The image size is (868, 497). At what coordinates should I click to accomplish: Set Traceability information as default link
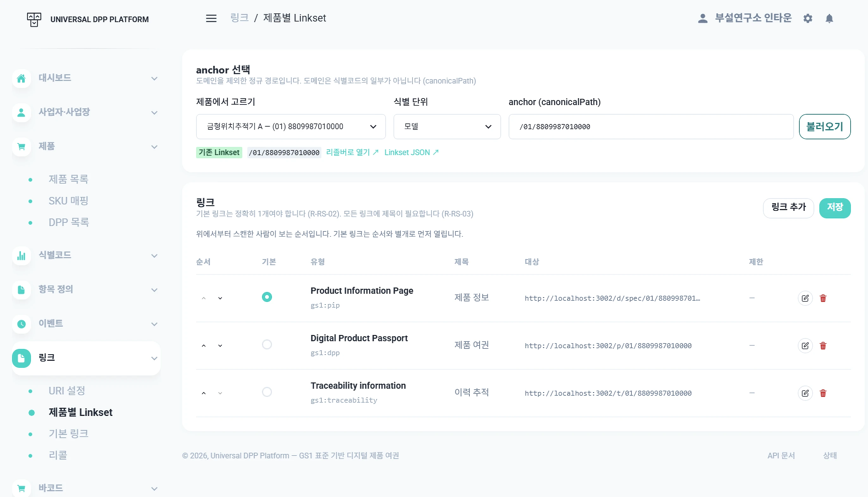(267, 392)
